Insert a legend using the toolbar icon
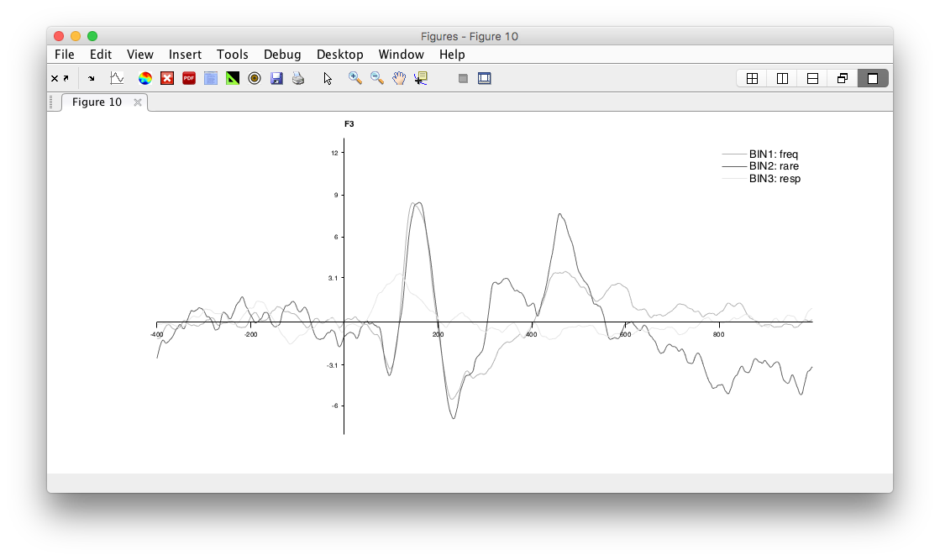940x560 pixels. click(x=484, y=77)
